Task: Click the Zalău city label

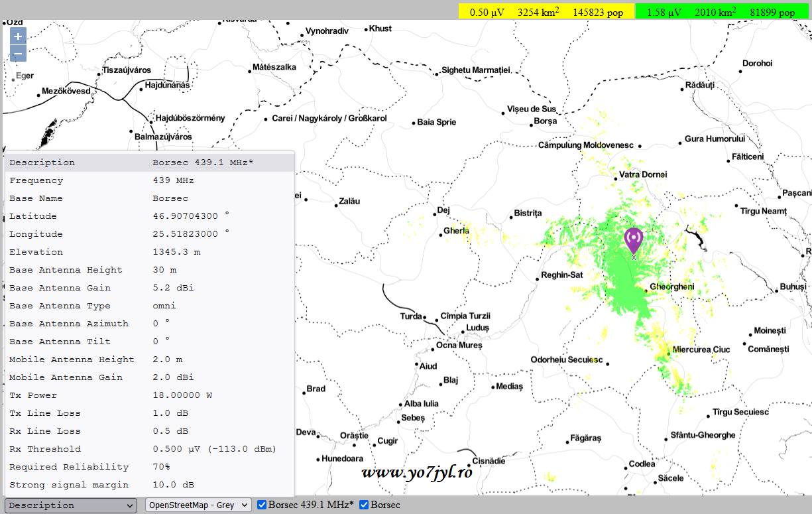Action: click(349, 201)
